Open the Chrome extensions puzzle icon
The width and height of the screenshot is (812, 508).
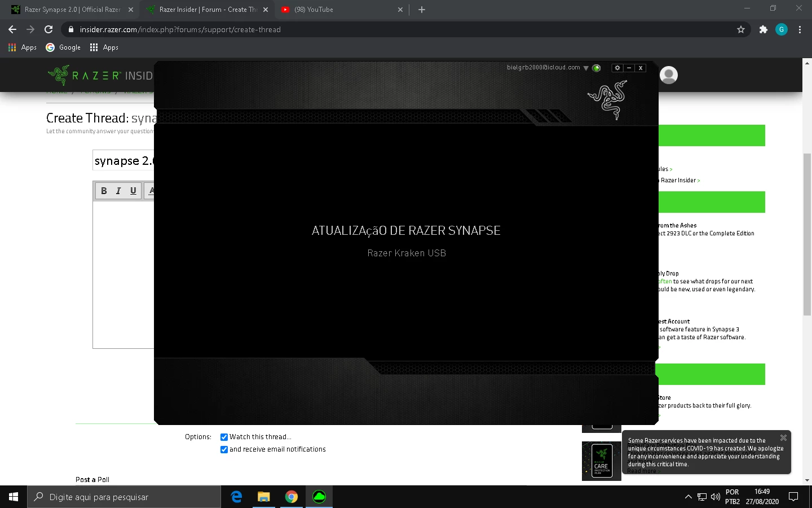763,29
